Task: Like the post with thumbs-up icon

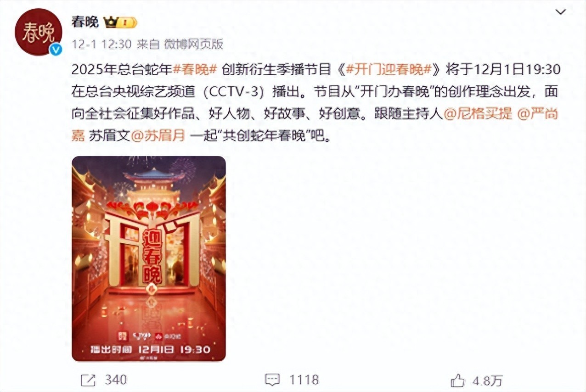Action: tap(458, 380)
